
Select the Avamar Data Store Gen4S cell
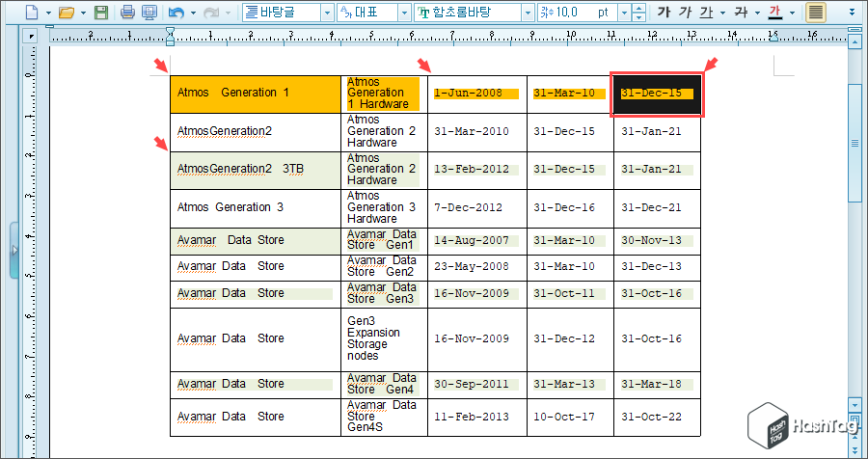pyautogui.click(x=384, y=418)
